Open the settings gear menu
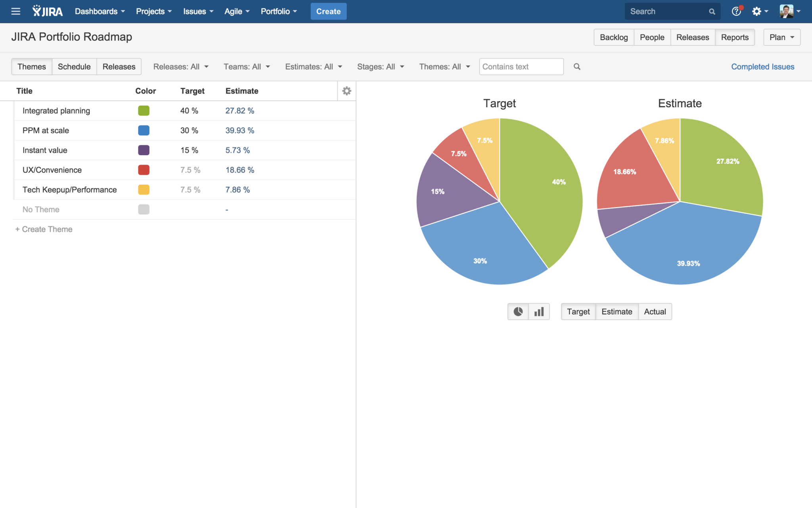The height and width of the screenshot is (508, 812). [x=758, y=11]
